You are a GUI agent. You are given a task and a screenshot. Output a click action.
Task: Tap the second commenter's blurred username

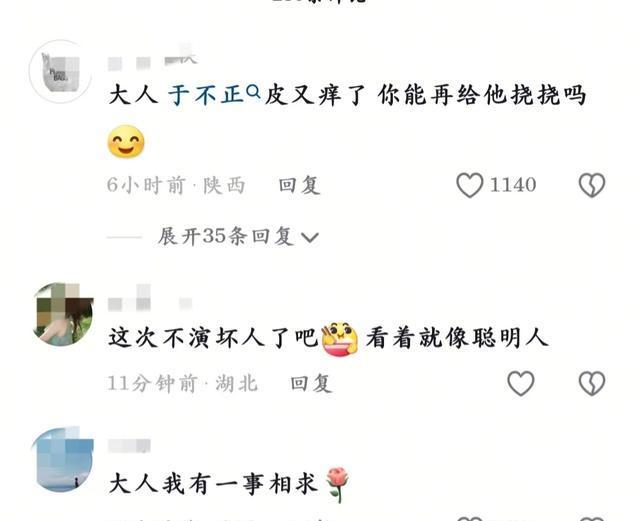click(x=149, y=300)
